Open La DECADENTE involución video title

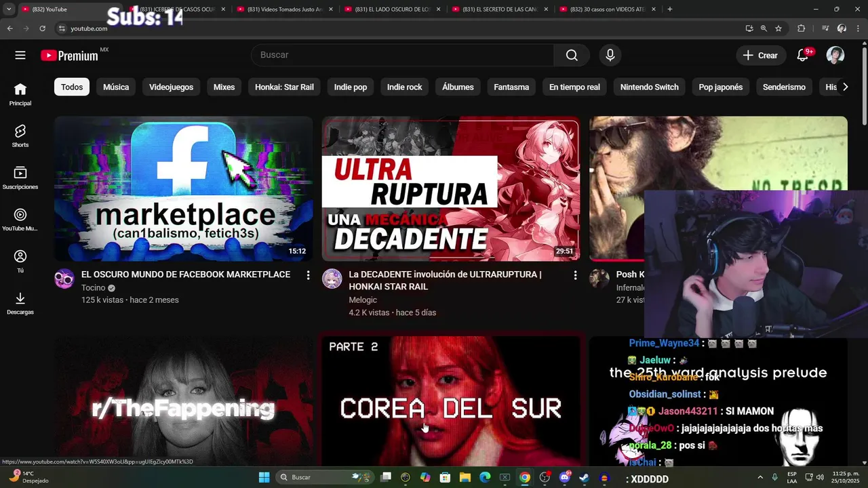445,281
